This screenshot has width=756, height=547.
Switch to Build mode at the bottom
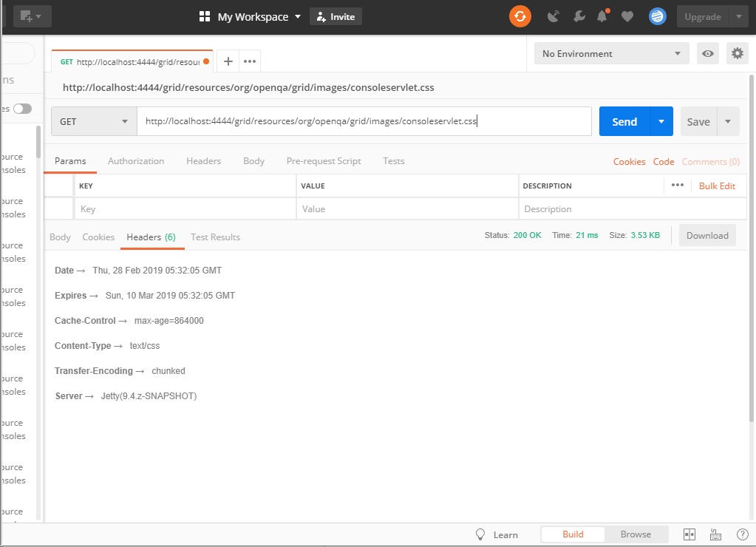coord(573,534)
